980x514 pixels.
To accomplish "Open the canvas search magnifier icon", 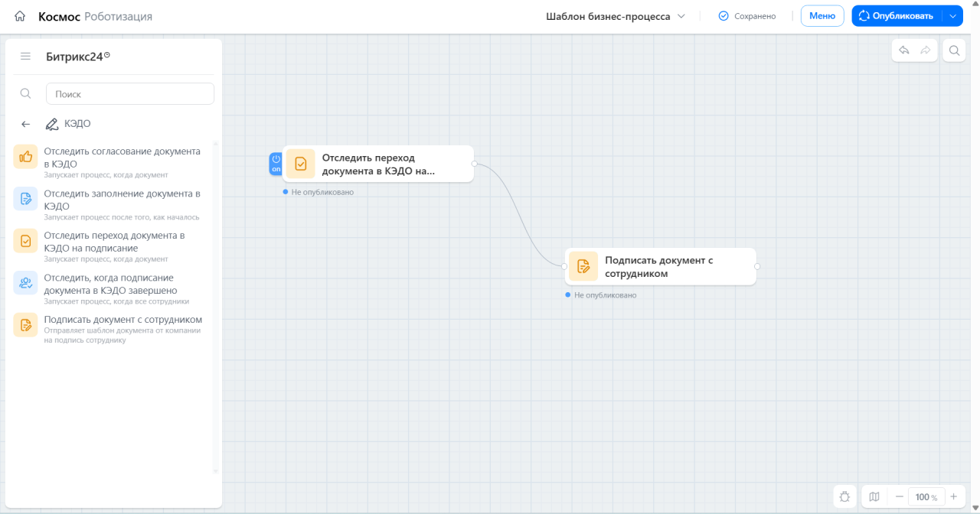I will click(954, 50).
